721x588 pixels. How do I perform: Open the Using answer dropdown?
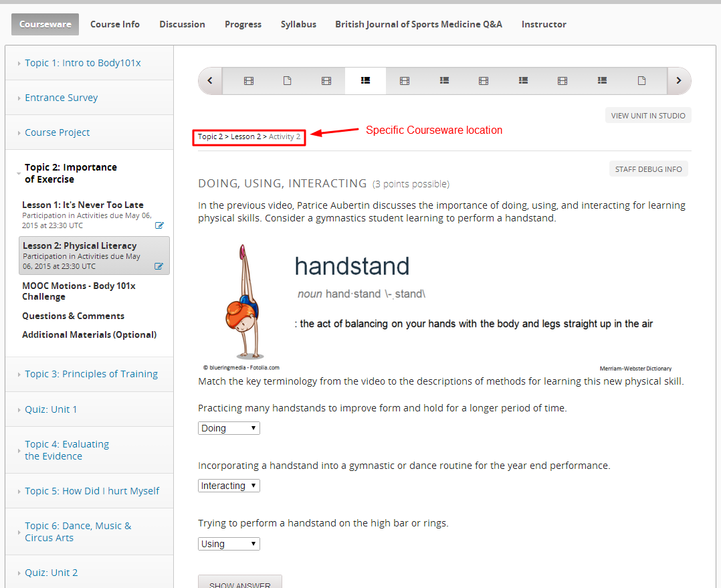229,544
